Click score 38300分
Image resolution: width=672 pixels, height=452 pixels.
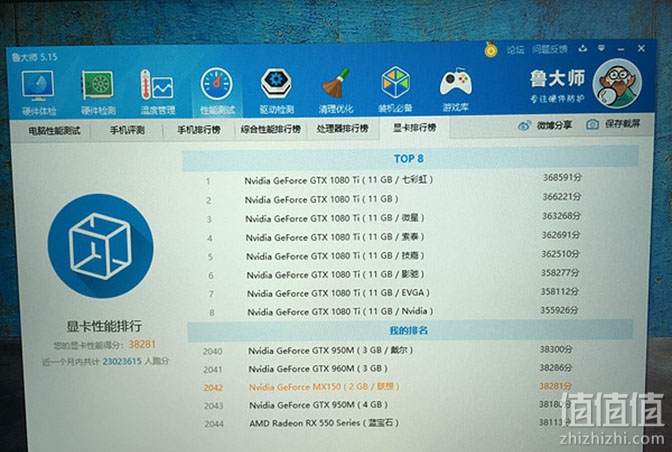coord(555,350)
